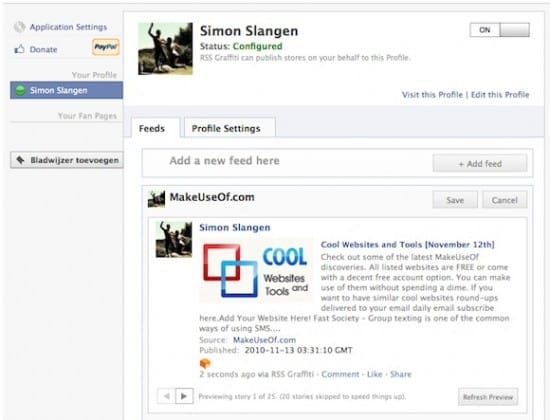Image resolution: width=550 pixels, height=420 pixels.
Task: Click the + Add feed button
Action: click(479, 164)
